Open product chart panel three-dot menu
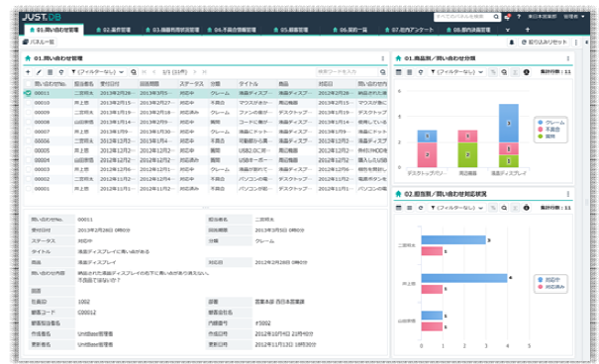This screenshot has height=364, width=599. coord(568,58)
